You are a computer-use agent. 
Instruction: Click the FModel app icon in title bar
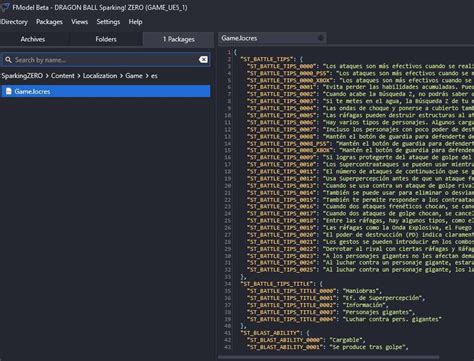coord(5,7)
